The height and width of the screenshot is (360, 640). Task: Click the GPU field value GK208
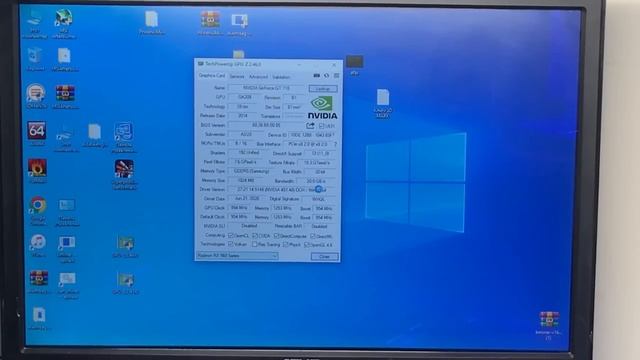click(244, 97)
